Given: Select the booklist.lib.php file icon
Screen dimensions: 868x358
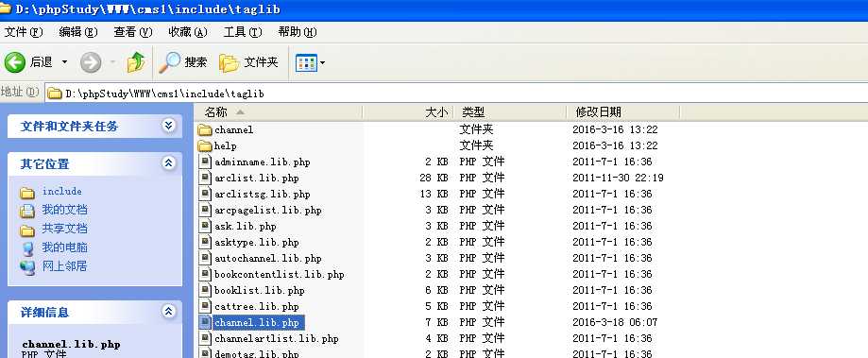Looking at the screenshot, I should tap(205, 291).
